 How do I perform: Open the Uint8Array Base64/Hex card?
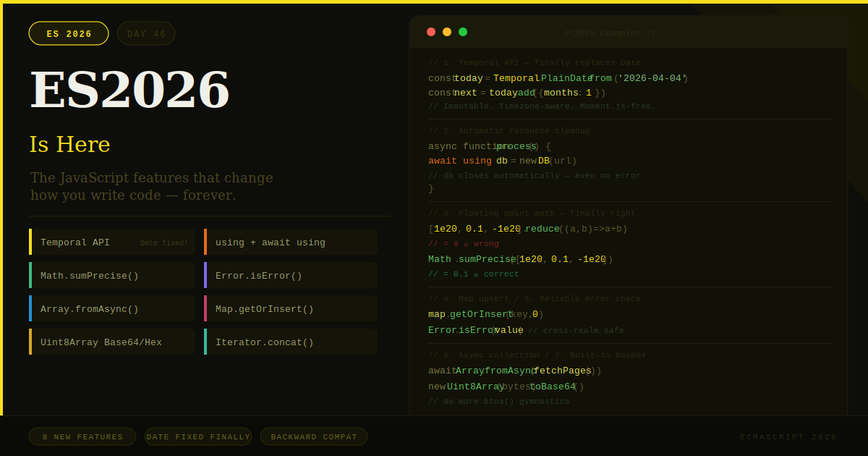tap(111, 342)
